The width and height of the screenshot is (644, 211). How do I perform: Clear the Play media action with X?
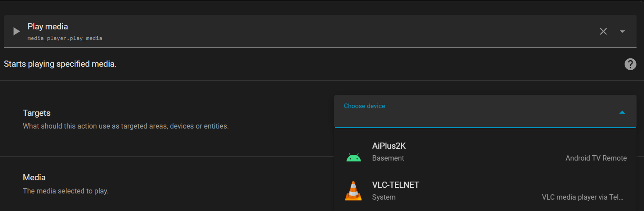[603, 32]
